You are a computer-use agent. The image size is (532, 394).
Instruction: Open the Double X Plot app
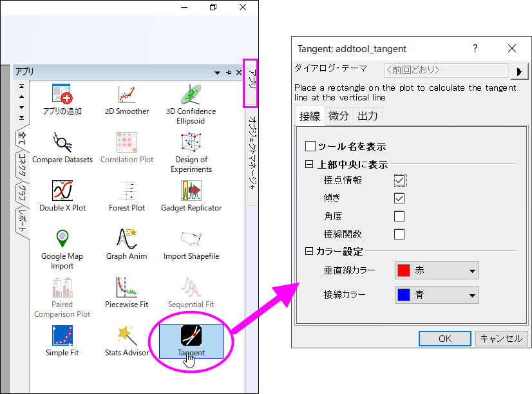62,196
